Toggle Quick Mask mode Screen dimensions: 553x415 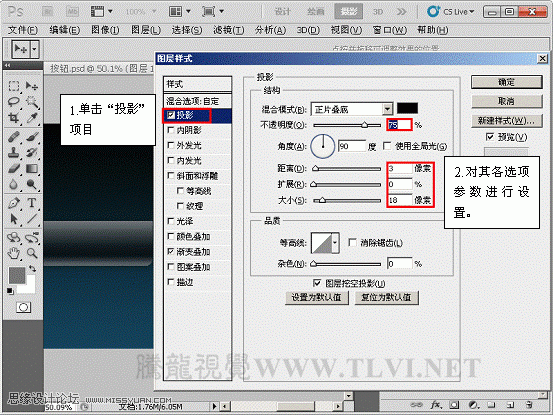(x=23, y=307)
